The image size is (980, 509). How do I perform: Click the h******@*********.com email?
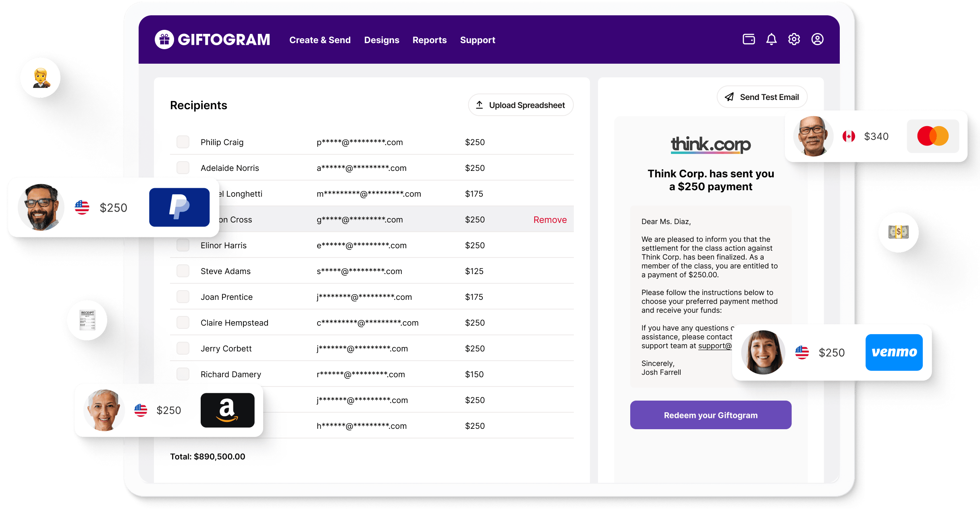361,426
